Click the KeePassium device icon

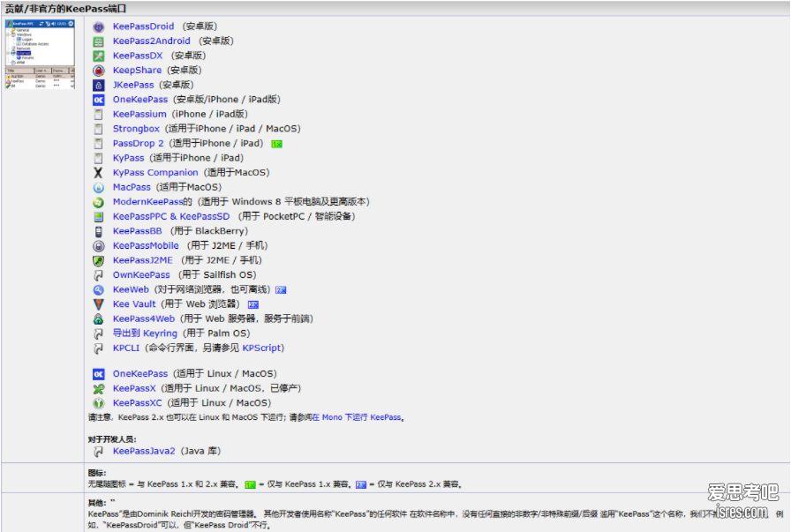click(98, 115)
